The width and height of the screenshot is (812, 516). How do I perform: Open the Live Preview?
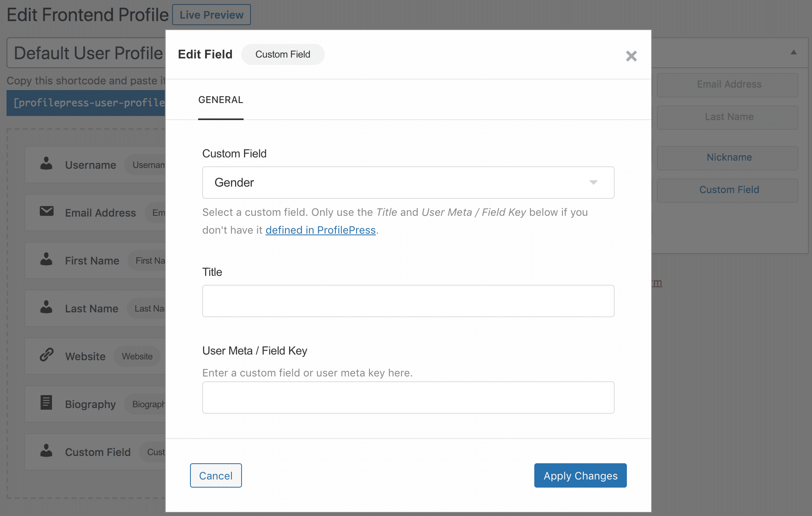pyautogui.click(x=211, y=15)
